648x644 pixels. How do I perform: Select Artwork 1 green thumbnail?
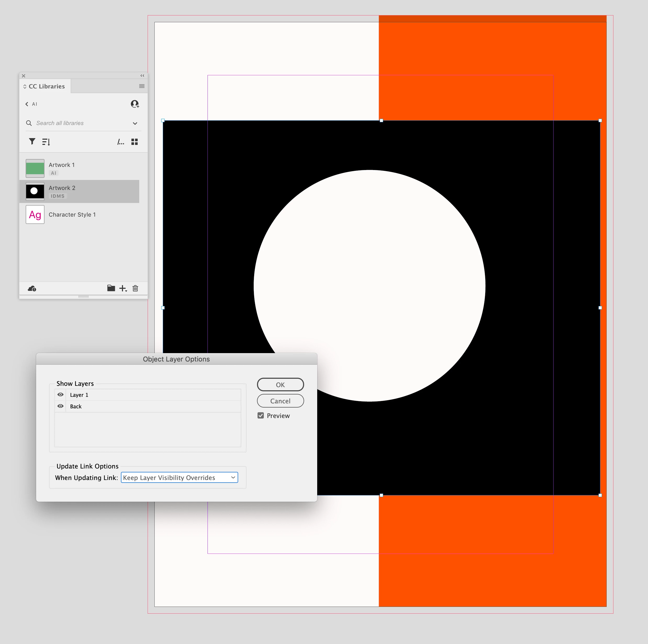tap(35, 168)
